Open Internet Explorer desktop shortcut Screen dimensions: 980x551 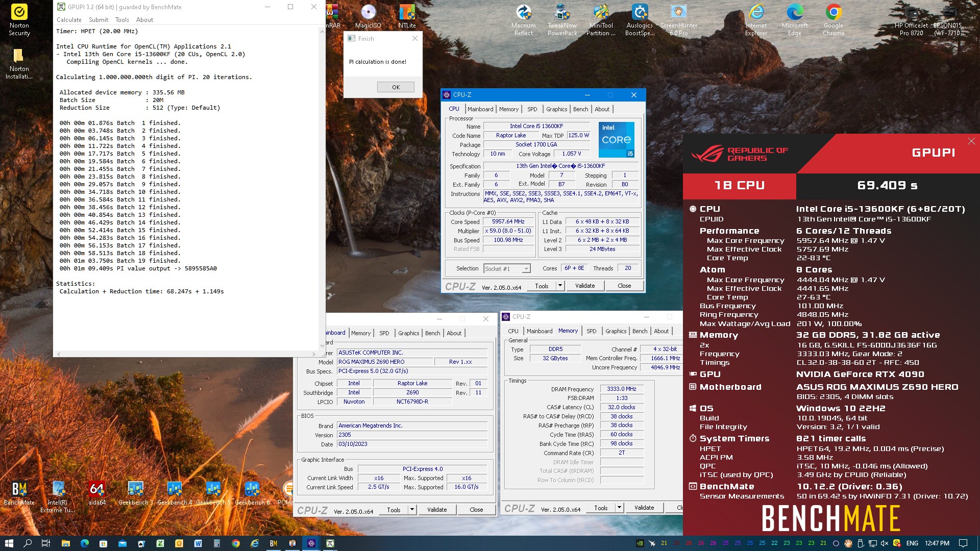coord(756,20)
